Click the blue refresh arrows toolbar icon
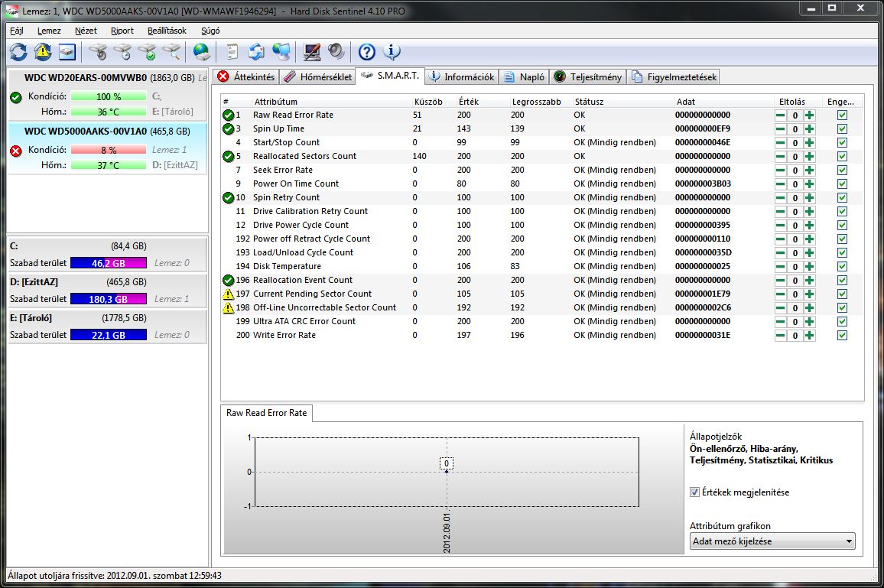This screenshot has height=588, width=884. coord(18,52)
